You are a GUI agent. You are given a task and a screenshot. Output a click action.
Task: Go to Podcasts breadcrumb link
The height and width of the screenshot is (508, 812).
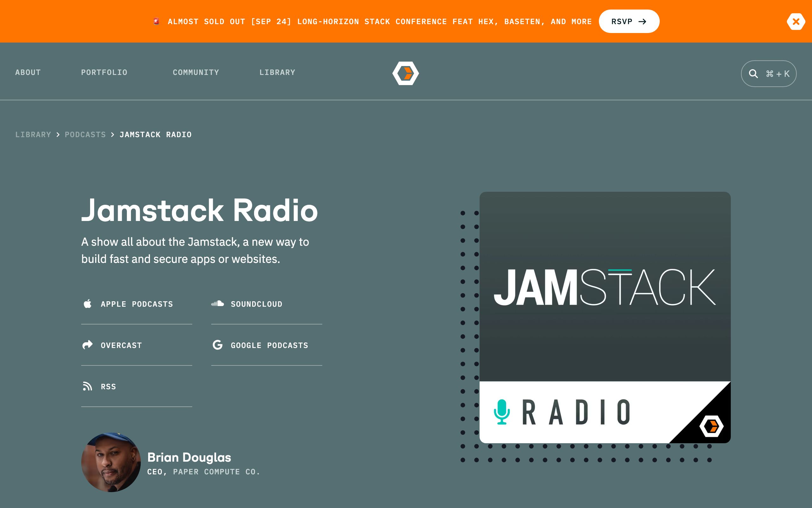[x=85, y=134]
